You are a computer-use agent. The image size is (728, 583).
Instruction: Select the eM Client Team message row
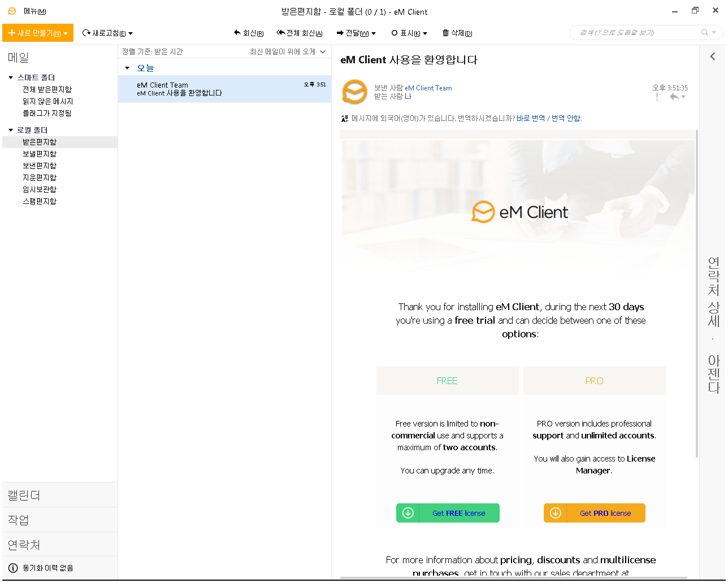pyautogui.click(x=225, y=89)
